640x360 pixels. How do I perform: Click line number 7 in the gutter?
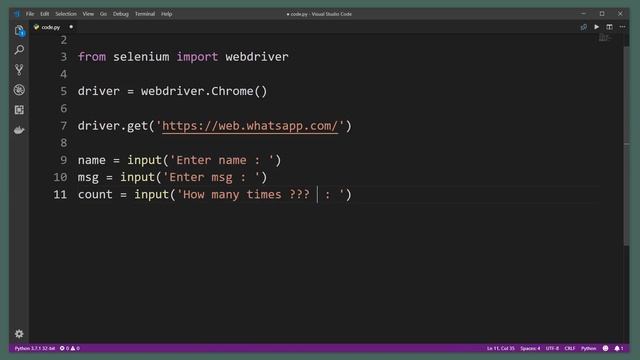pyautogui.click(x=64, y=126)
